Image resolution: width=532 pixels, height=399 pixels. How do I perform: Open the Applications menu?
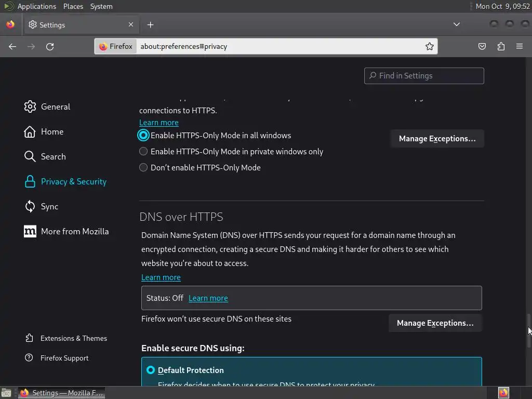click(x=36, y=6)
